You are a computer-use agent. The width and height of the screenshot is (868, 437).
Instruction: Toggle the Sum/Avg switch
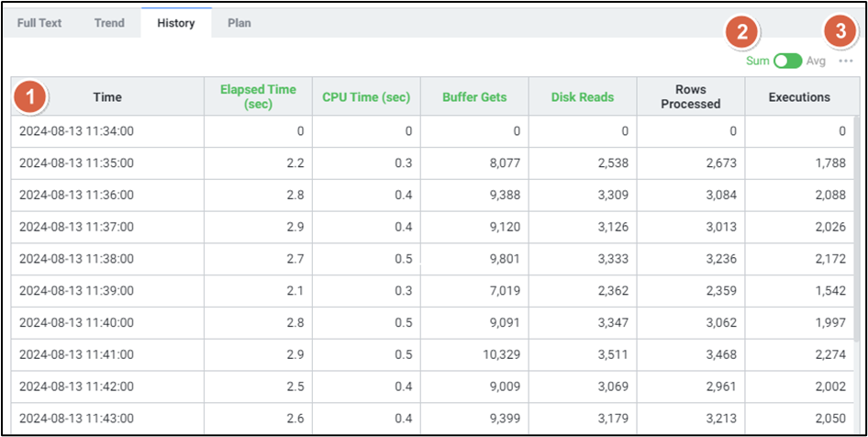(x=787, y=62)
